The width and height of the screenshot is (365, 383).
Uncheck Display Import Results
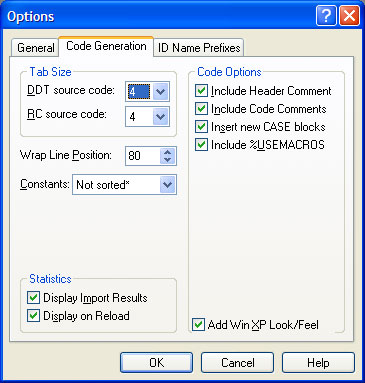[33, 297]
